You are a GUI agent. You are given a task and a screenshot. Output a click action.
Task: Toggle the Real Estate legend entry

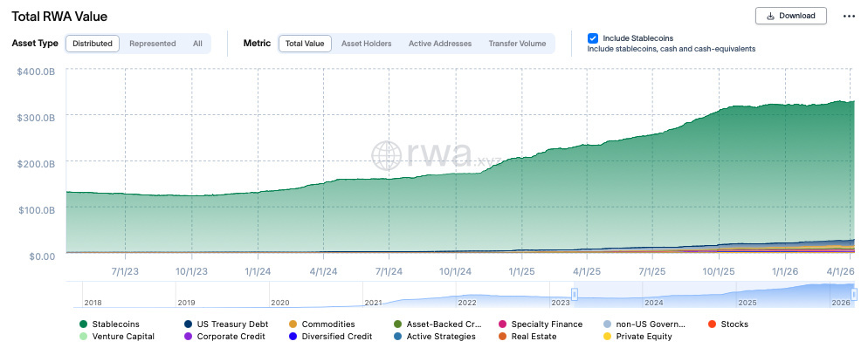point(527,337)
